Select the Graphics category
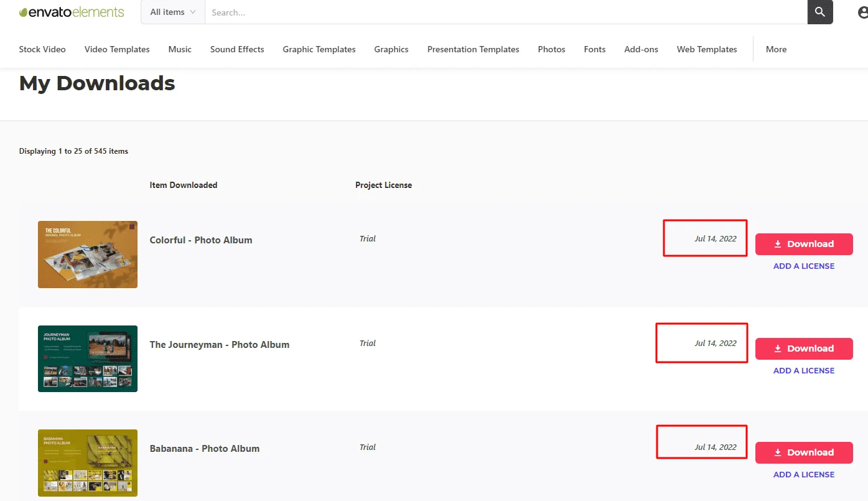This screenshot has width=868, height=501. click(x=391, y=49)
